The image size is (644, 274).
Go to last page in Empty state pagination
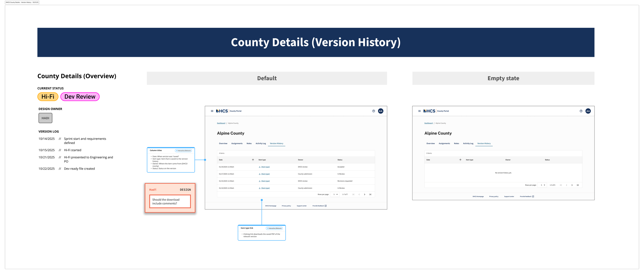click(x=578, y=185)
